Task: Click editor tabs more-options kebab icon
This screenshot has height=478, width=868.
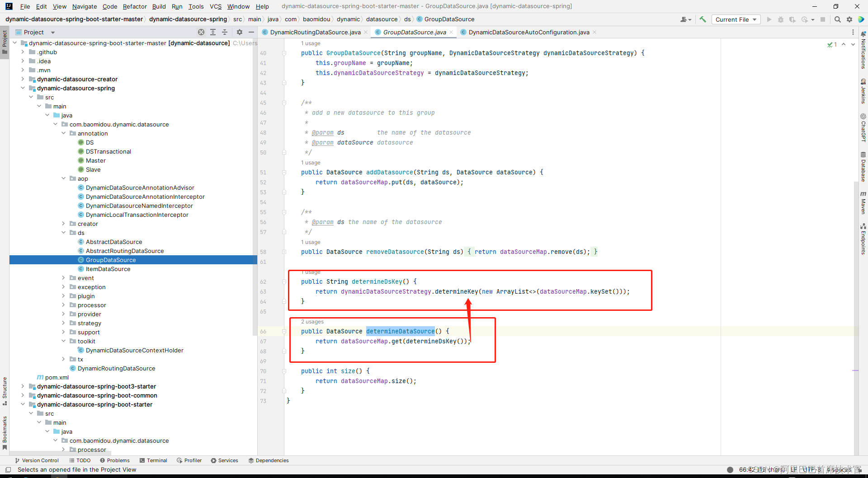Action: (853, 32)
